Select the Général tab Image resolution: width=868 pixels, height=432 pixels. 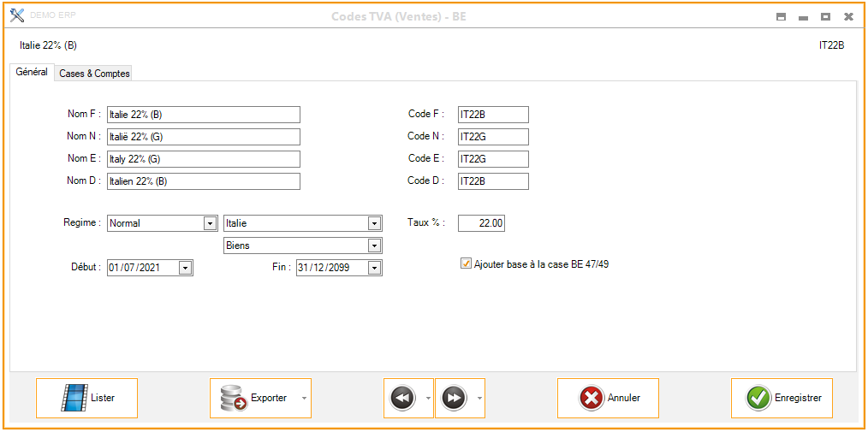tap(32, 73)
